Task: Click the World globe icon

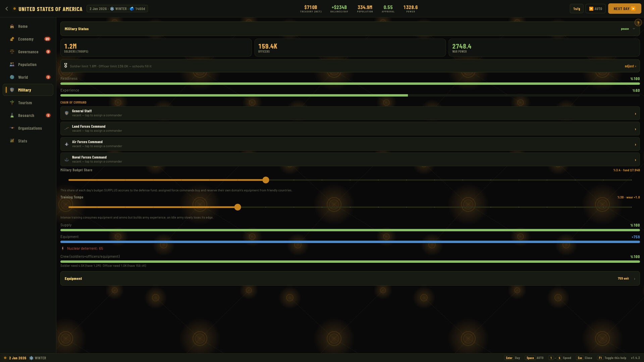Action: [x=12, y=77]
